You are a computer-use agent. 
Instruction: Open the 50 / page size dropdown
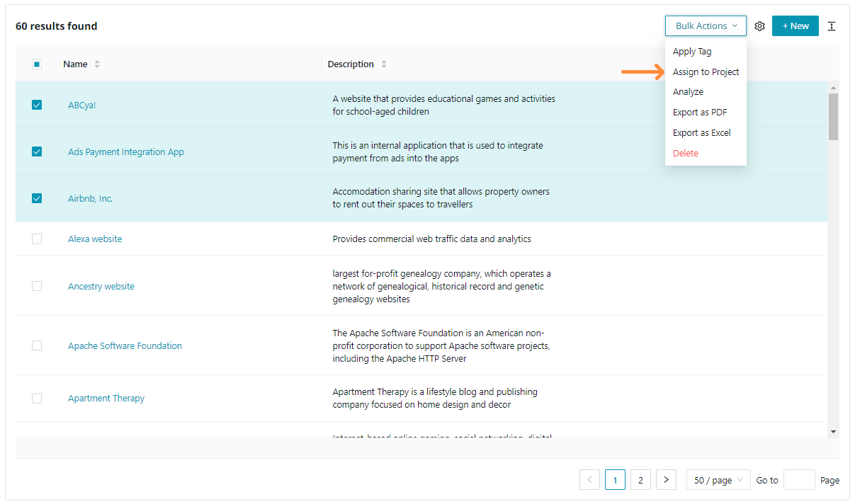pos(718,480)
